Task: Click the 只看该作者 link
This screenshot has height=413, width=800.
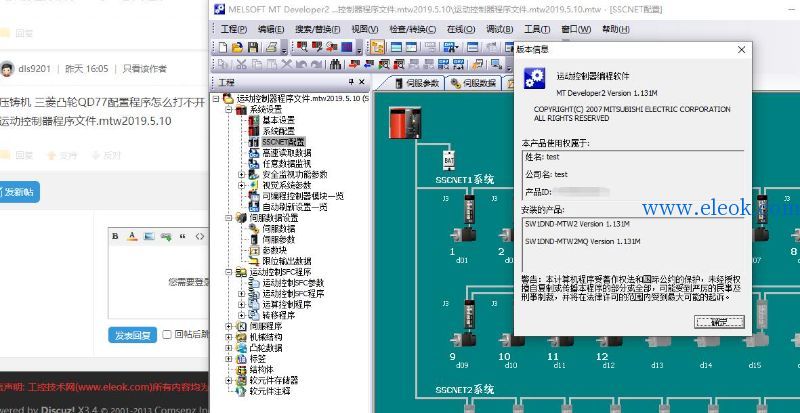Action: (144, 68)
